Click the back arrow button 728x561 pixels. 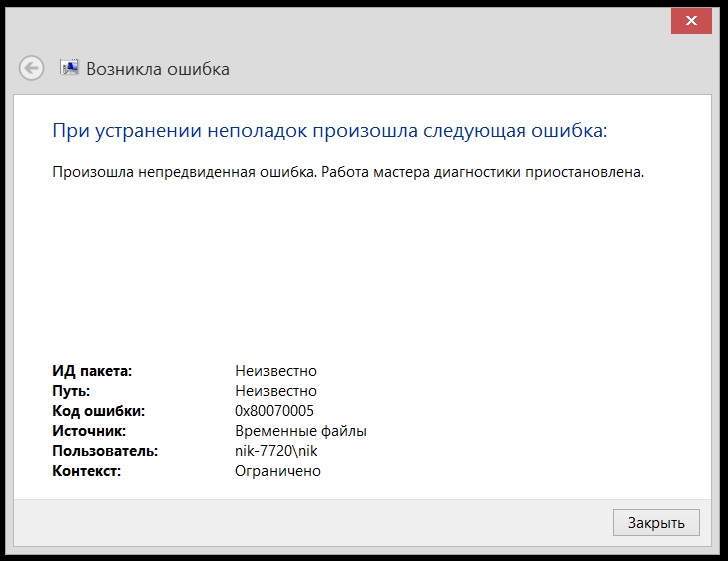pyautogui.click(x=32, y=68)
